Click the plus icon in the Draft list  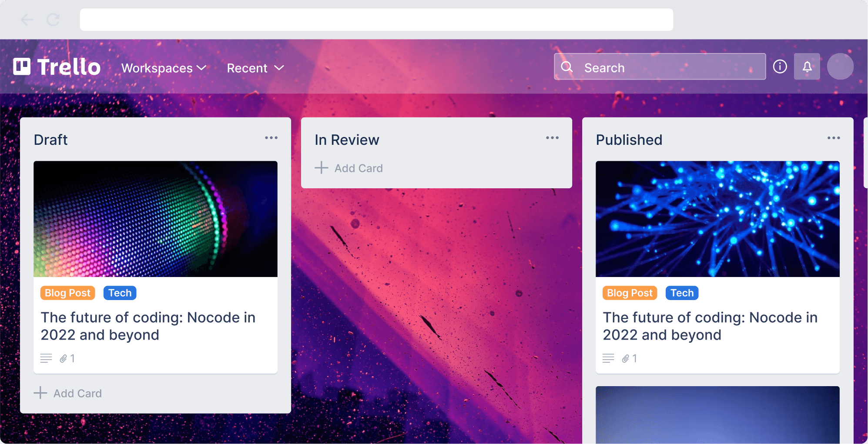click(40, 393)
